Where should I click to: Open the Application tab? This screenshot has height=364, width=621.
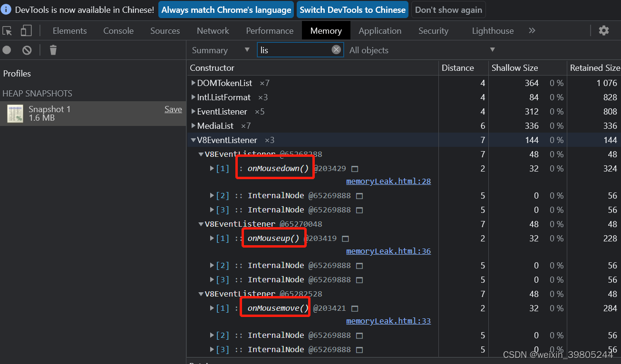(380, 30)
